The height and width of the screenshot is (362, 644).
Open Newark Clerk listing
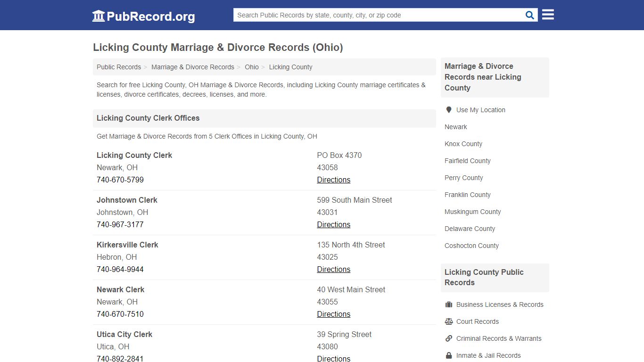pos(121,289)
